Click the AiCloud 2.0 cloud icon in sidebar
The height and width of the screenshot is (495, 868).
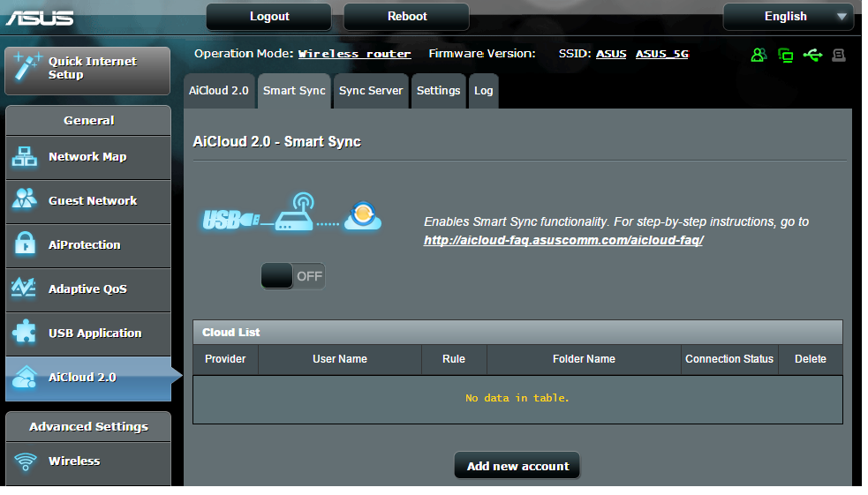[x=25, y=377]
